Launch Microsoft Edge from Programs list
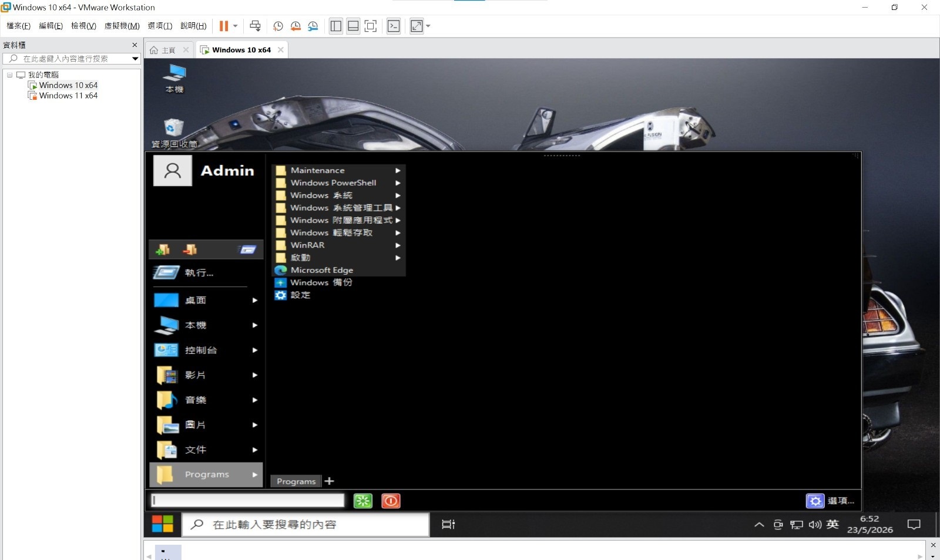The image size is (940, 560). coord(339,270)
